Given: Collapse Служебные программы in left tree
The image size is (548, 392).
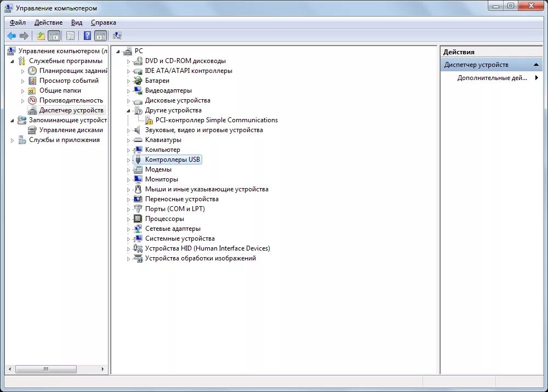Looking at the screenshot, I should [x=13, y=61].
